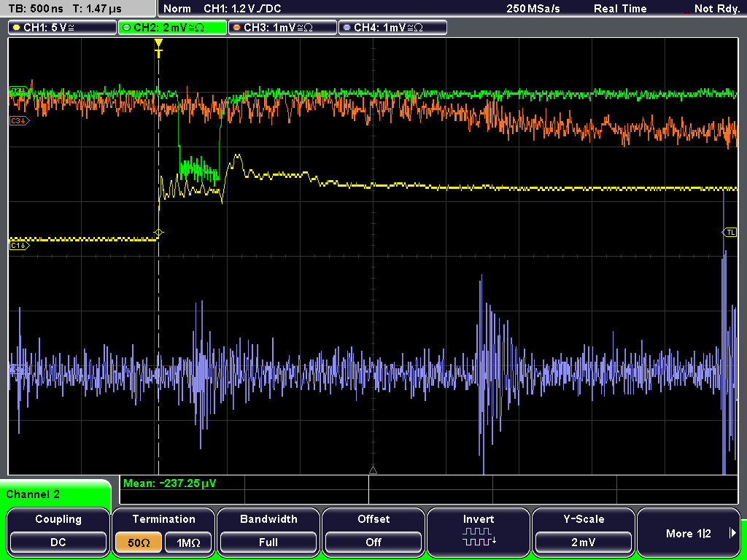The image size is (747, 560).
Task: Set termination to 1MΩ
Action: click(x=188, y=542)
